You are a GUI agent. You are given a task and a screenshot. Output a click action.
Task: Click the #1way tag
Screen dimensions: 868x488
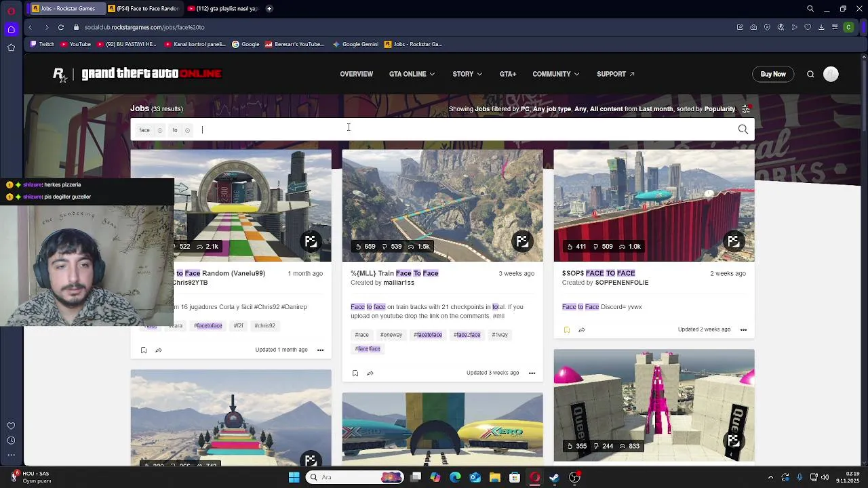pyautogui.click(x=500, y=335)
